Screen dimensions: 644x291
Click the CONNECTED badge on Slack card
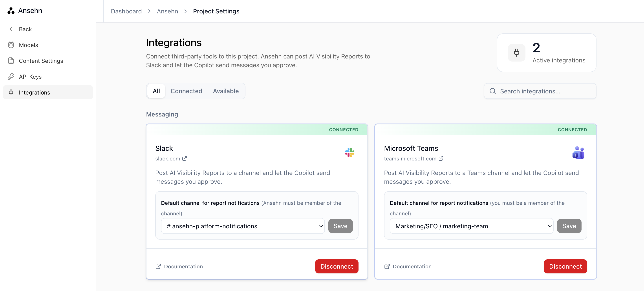click(x=344, y=130)
